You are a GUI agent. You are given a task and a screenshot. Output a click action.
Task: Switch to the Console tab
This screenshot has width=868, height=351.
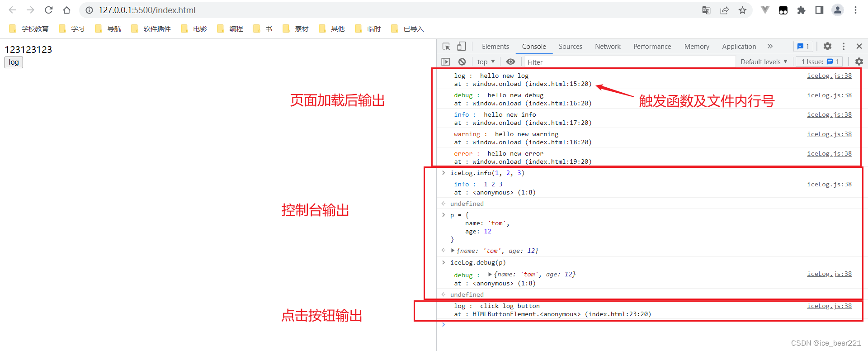534,46
